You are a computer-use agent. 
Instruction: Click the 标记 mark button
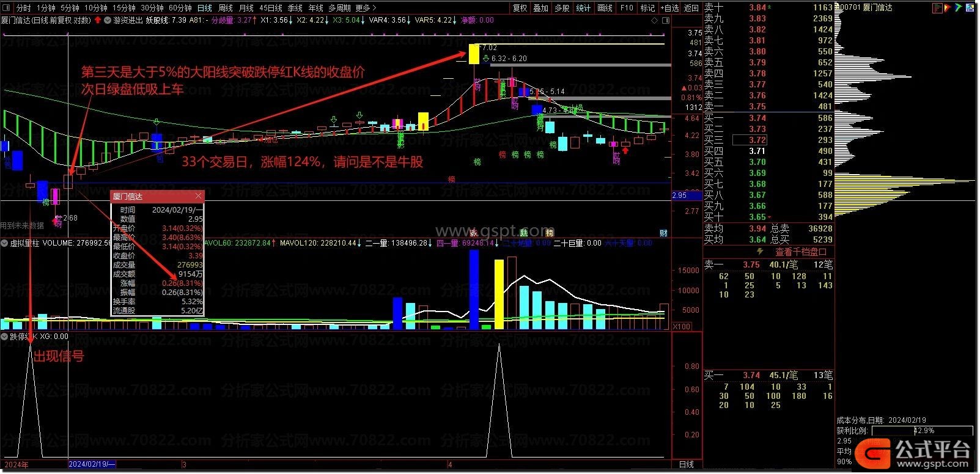(647, 8)
